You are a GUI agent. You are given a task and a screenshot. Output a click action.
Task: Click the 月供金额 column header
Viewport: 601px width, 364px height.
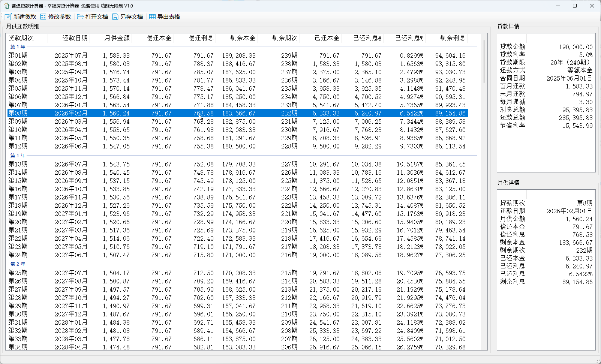tap(111, 38)
